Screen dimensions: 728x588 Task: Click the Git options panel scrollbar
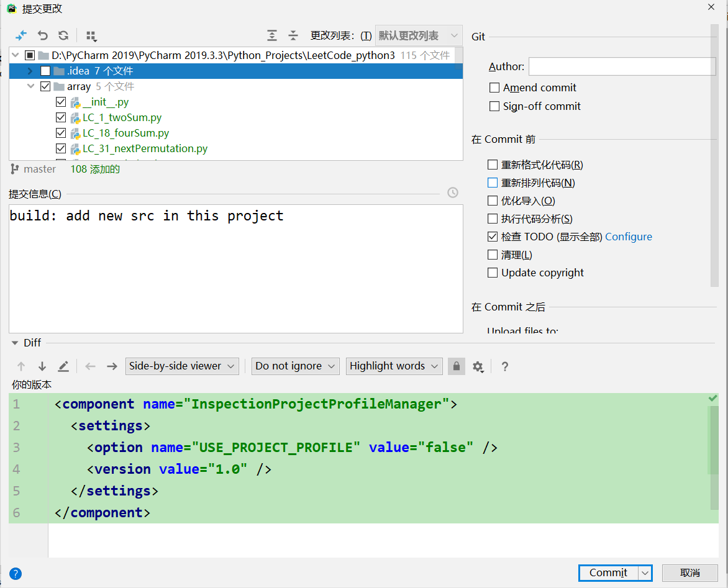pos(714,155)
